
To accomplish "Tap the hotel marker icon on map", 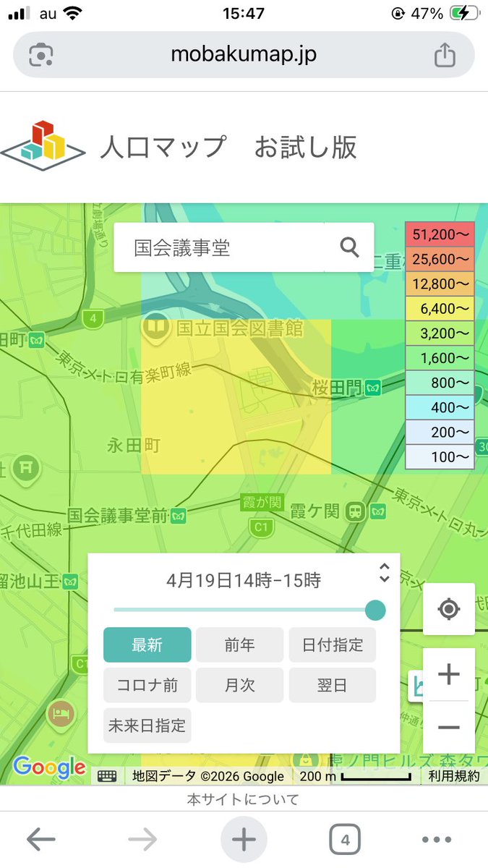I will pyautogui.click(x=61, y=715).
